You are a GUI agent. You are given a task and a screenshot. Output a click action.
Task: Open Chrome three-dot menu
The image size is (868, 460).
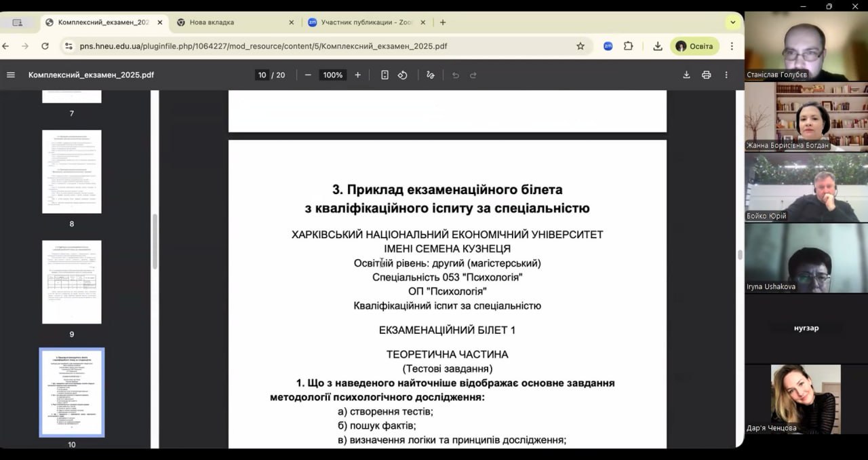(732, 46)
